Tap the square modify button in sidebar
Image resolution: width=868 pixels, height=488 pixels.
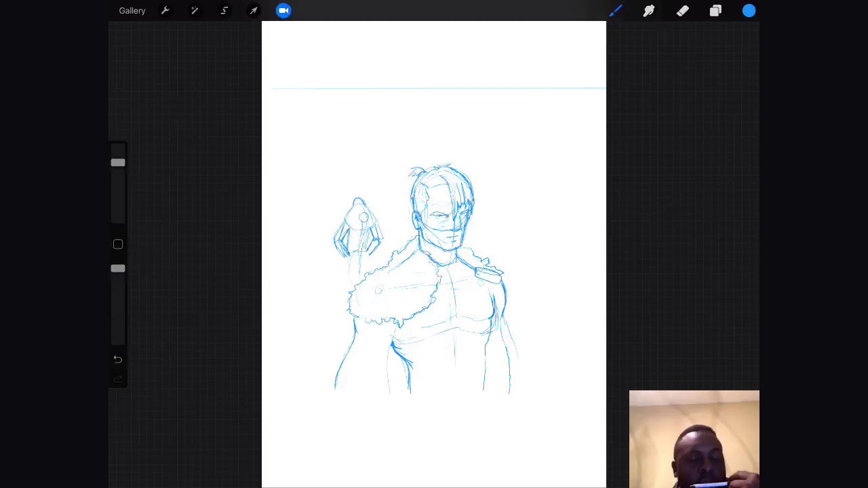(118, 244)
